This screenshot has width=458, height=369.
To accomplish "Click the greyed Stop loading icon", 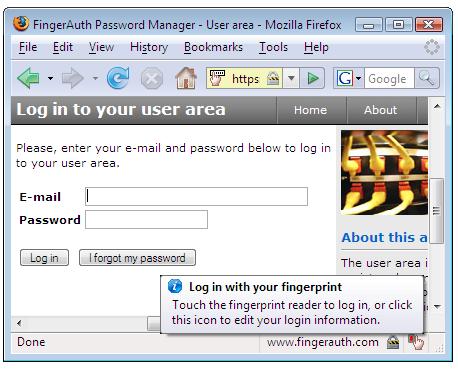I will [x=152, y=79].
